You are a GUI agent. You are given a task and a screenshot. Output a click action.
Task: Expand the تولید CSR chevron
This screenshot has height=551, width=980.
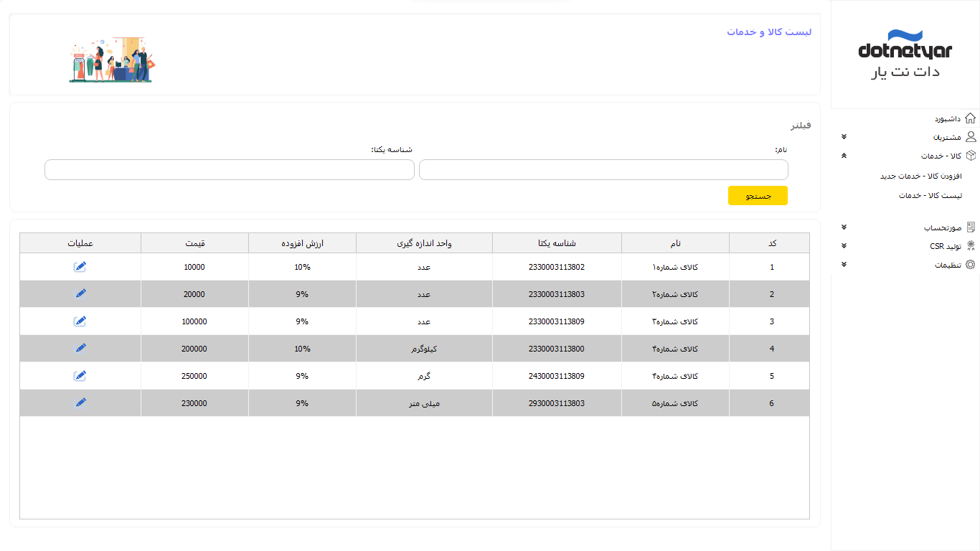coord(844,246)
